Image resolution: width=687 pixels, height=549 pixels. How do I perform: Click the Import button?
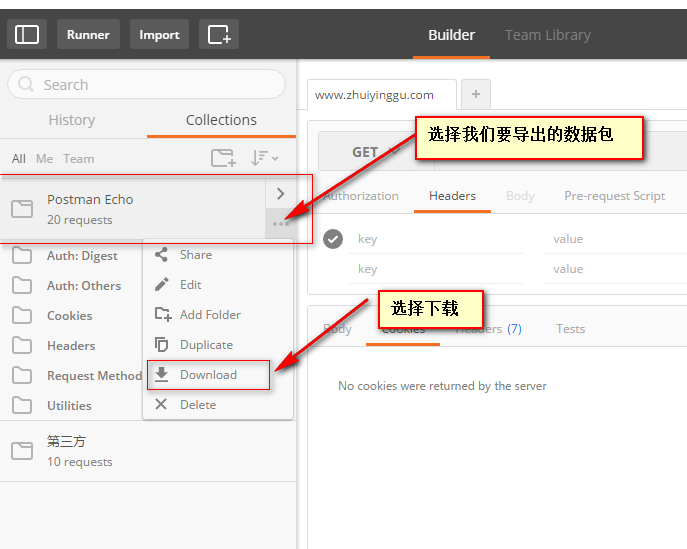click(x=159, y=34)
